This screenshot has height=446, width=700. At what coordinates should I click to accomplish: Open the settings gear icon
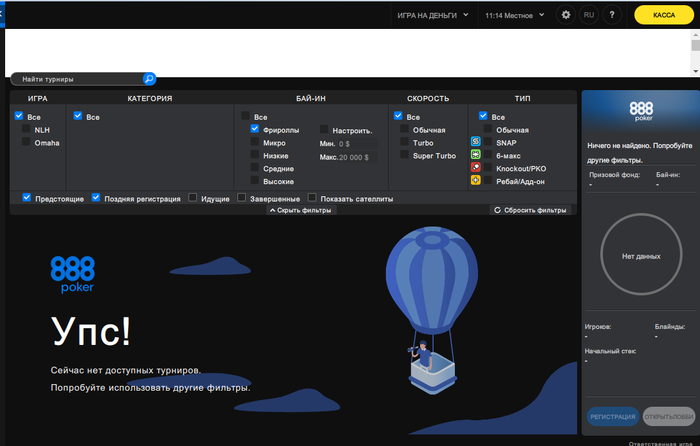click(x=566, y=15)
